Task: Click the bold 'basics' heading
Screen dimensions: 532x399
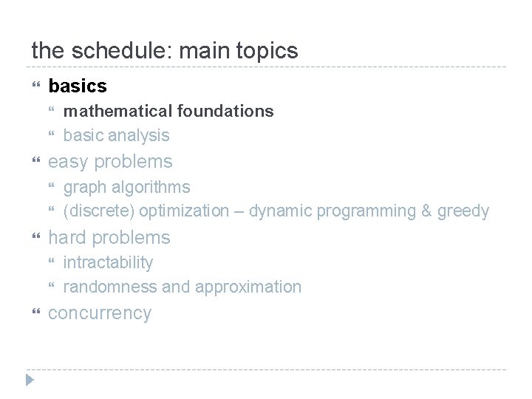Action: click(x=78, y=86)
